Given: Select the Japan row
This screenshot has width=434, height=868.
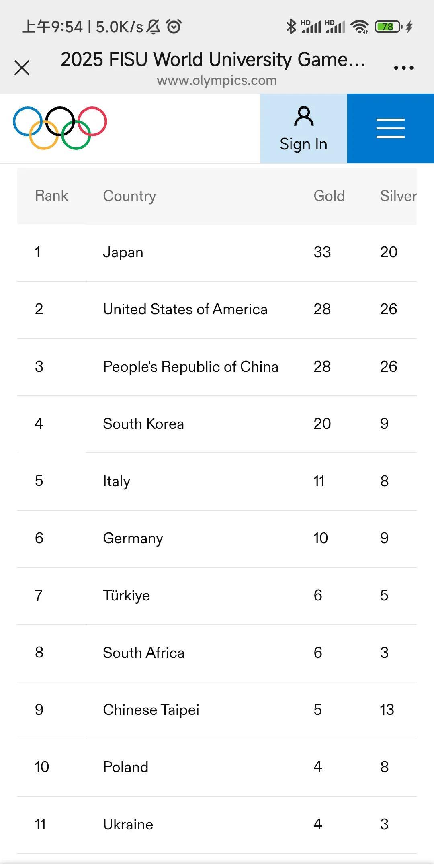Looking at the screenshot, I should coord(217,252).
